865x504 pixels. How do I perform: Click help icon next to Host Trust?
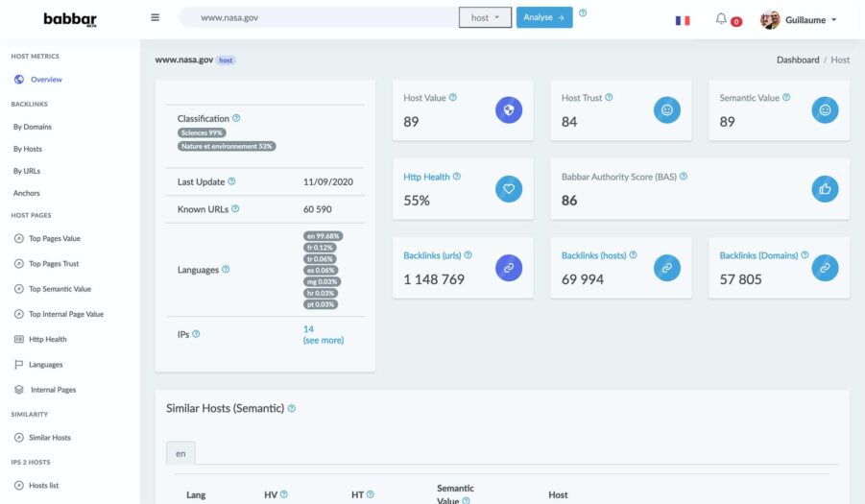609,98
